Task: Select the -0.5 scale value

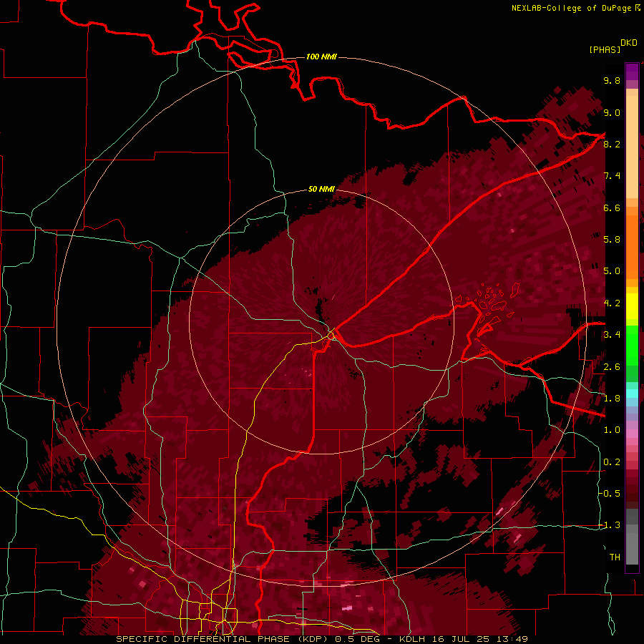Action: coord(610,494)
